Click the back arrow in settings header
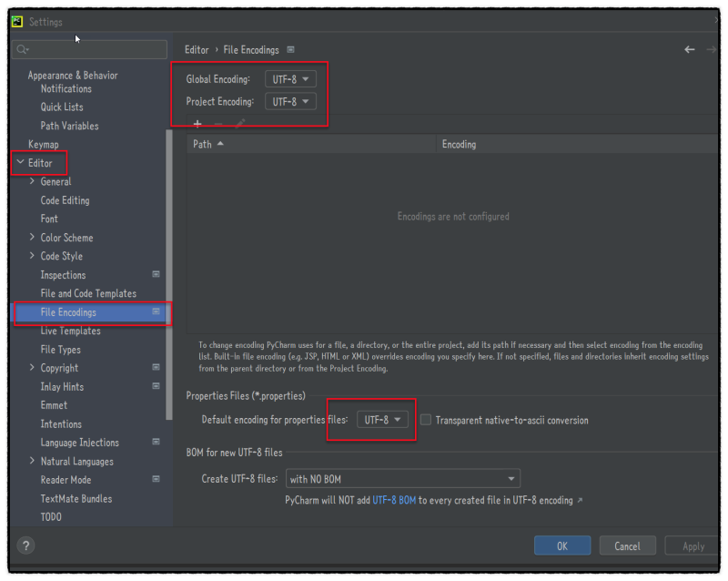728x581 pixels. coord(690,49)
